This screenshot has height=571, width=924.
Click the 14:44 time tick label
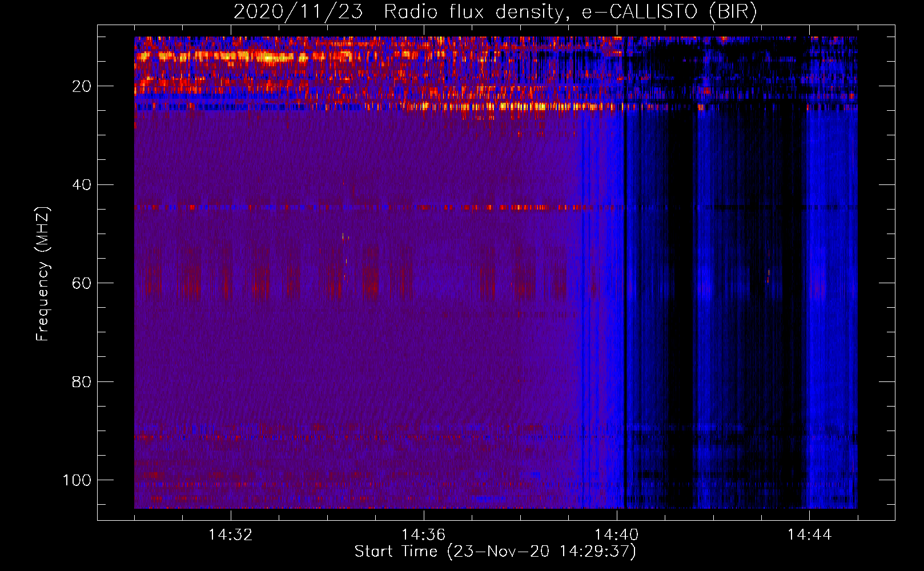click(809, 535)
